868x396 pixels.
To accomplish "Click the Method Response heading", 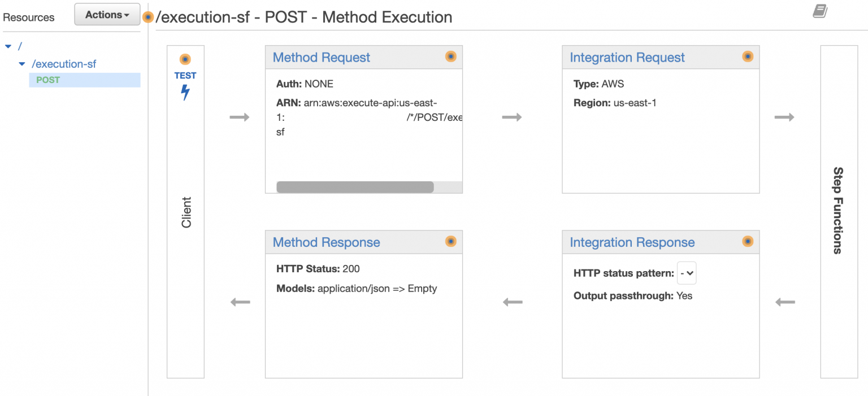I will click(x=326, y=242).
